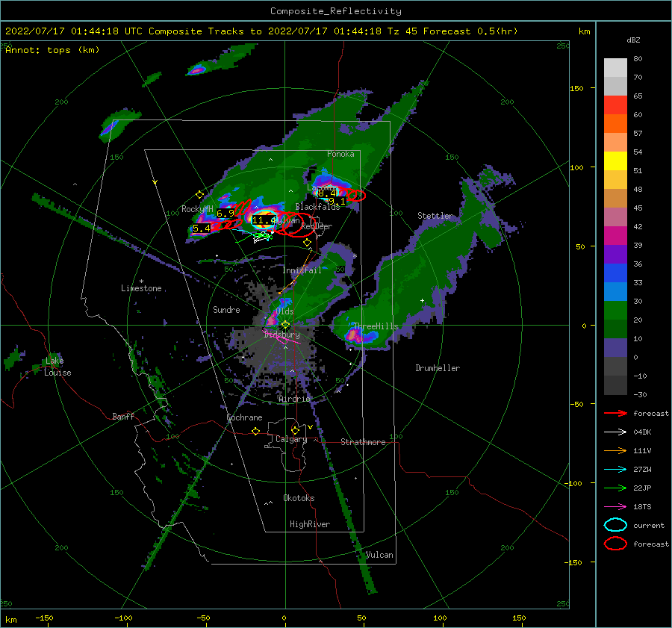
Task: Click the red 'forecast' ellipse legend icon
Action: point(615,544)
